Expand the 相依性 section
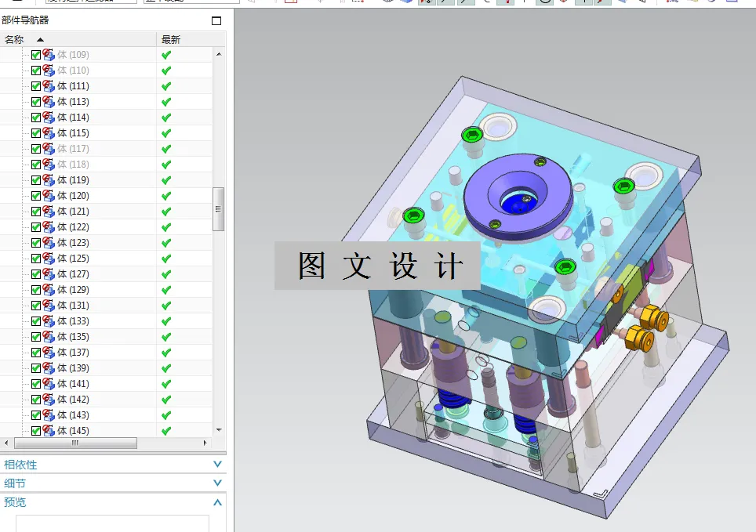Viewport: 756px width, 532px height. (x=216, y=464)
